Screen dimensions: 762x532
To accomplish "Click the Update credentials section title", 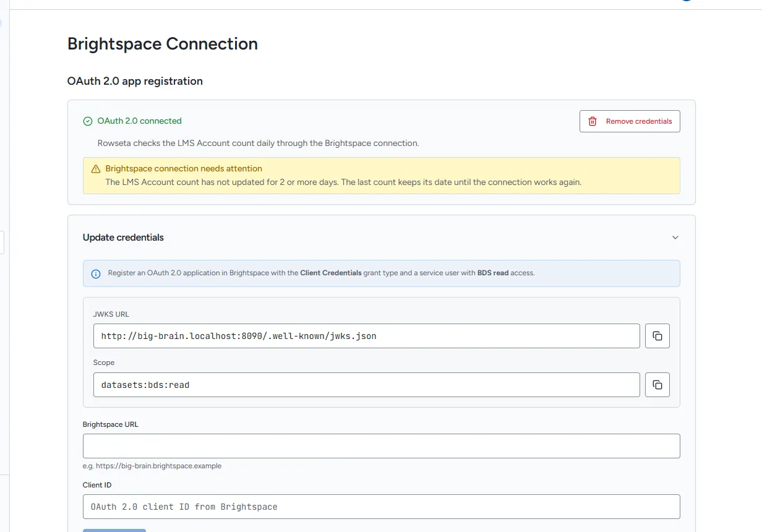I will pos(123,238).
